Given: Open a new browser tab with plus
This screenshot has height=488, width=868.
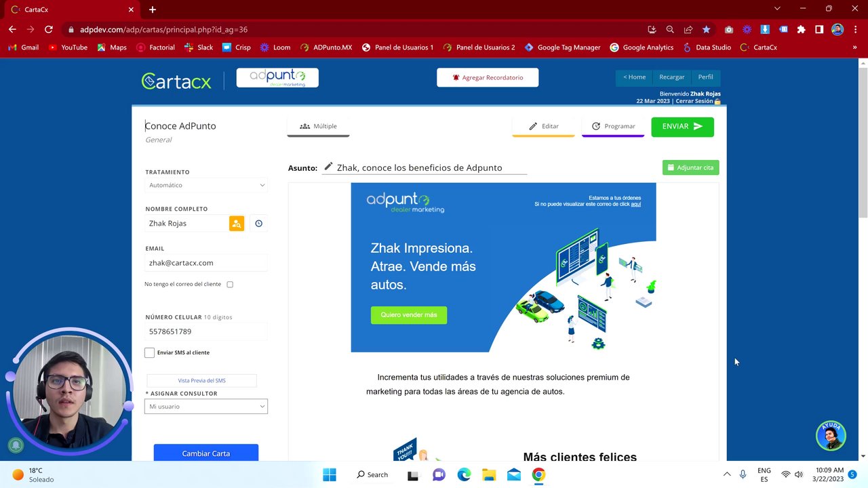Looking at the screenshot, I should coord(153,9).
